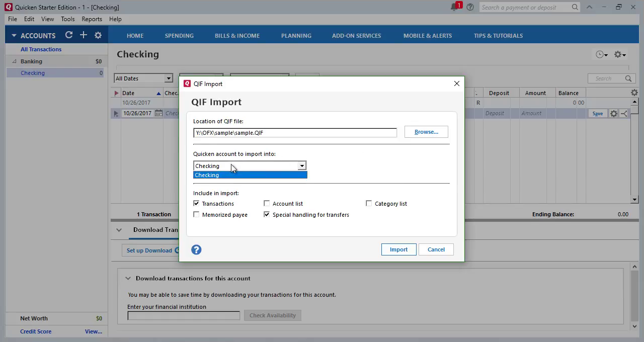This screenshot has width=644, height=342.
Task: Click the register search magnifier icon
Action: point(628,78)
